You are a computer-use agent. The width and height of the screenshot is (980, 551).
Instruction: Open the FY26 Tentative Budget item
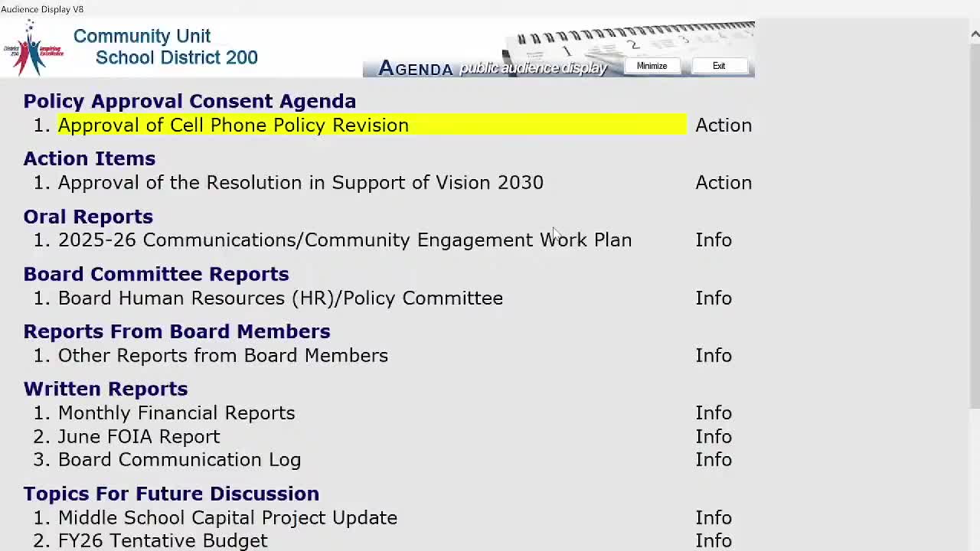click(162, 541)
